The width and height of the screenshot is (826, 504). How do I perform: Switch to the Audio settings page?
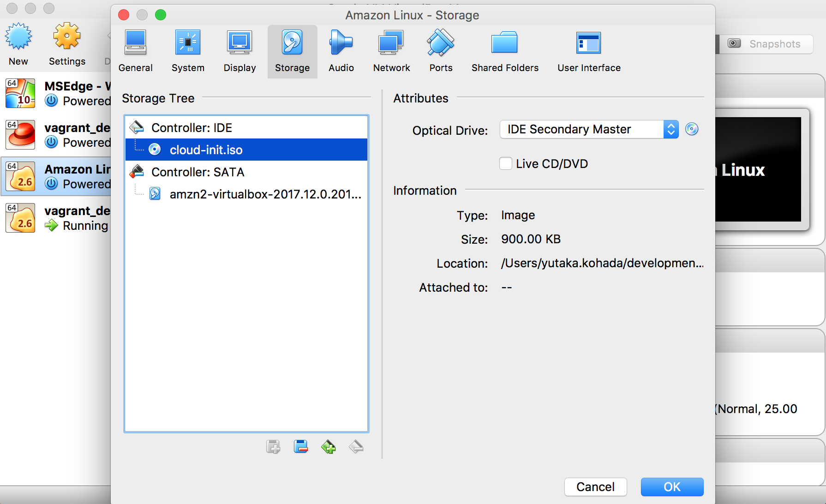(341, 51)
